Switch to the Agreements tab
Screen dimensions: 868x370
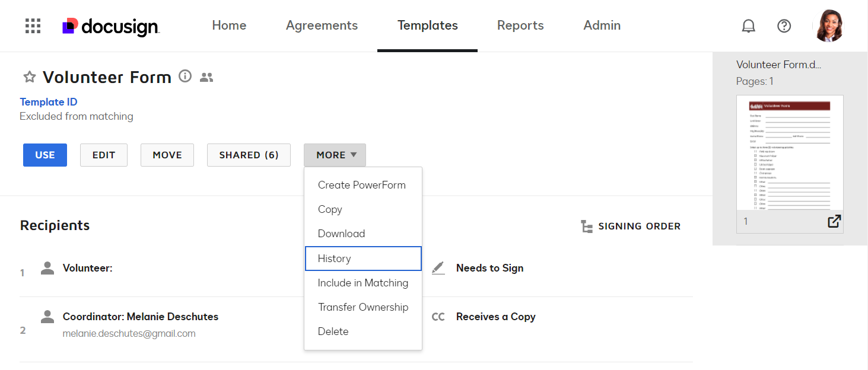[322, 25]
